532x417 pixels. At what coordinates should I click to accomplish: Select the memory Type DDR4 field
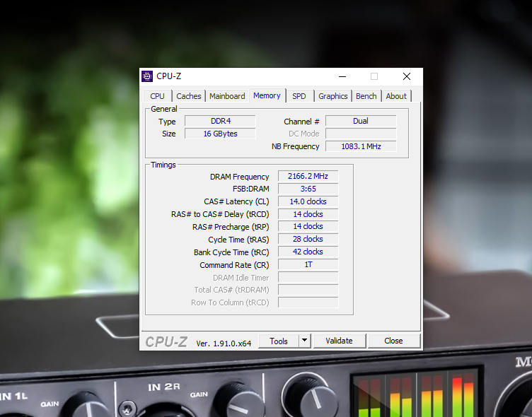[x=220, y=121]
